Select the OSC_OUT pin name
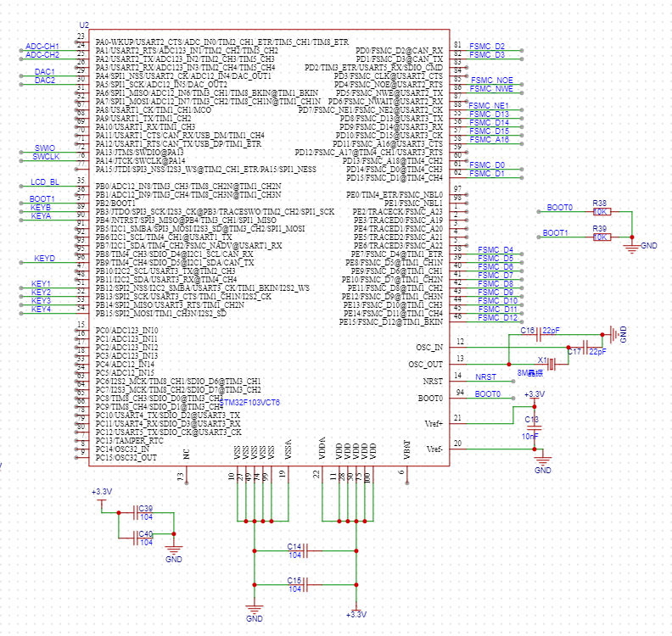 click(x=426, y=365)
